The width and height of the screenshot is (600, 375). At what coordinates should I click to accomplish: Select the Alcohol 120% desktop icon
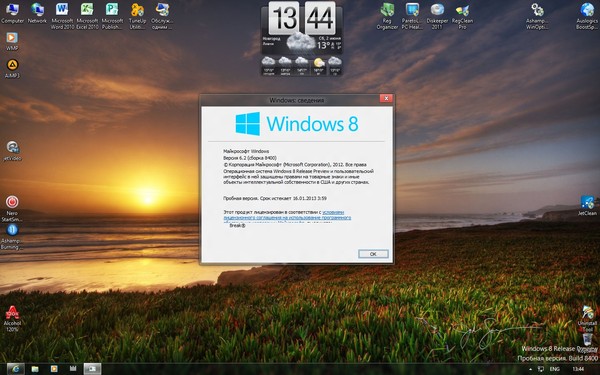(x=12, y=318)
